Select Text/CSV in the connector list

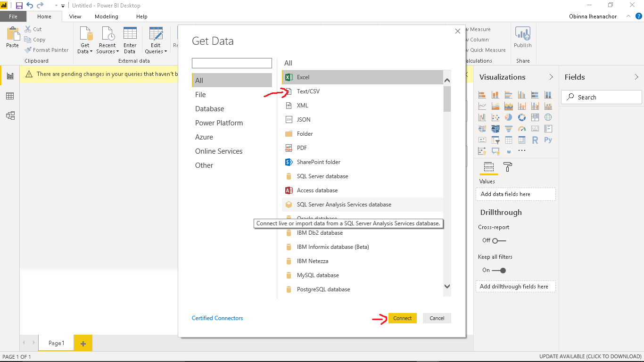click(363, 91)
